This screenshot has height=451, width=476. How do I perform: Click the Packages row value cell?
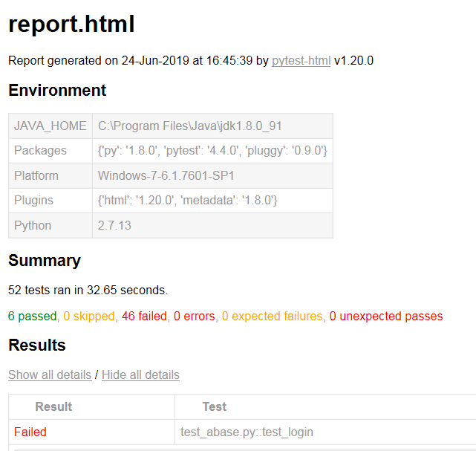coord(212,151)
